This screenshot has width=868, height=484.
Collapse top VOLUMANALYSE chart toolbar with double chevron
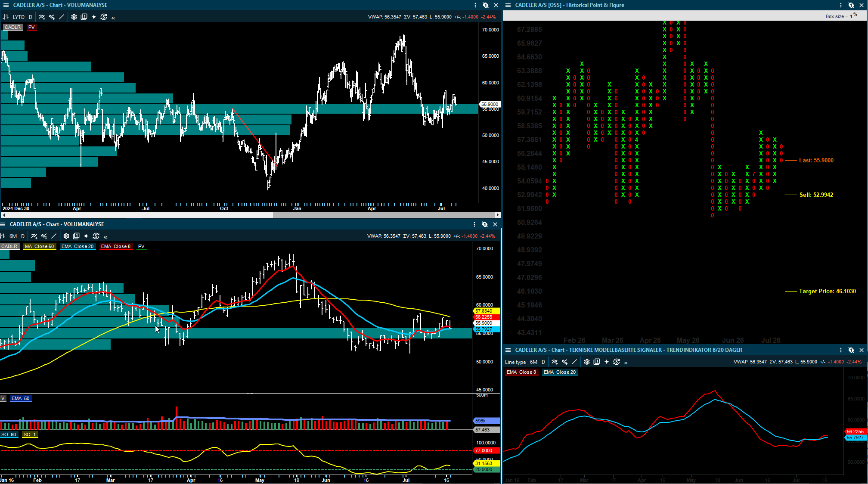113,18
